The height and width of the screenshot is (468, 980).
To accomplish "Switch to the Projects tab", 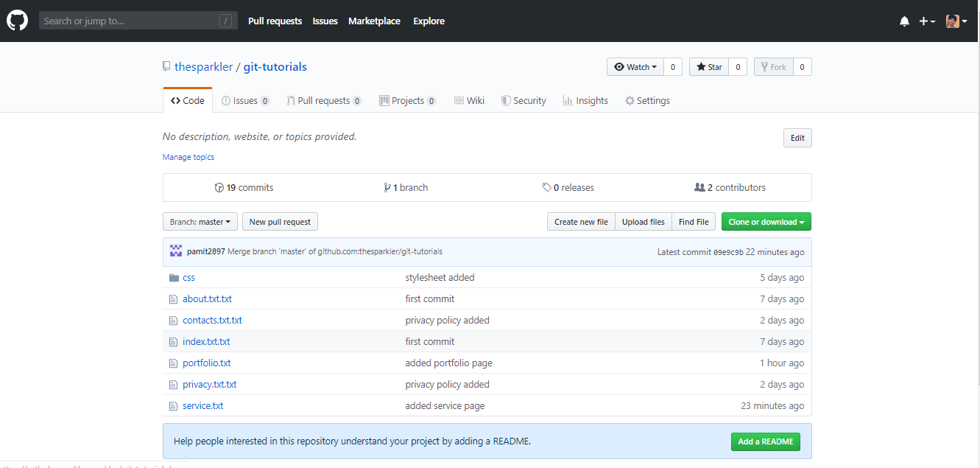I will pyautogui.click(x=408, y=100).
